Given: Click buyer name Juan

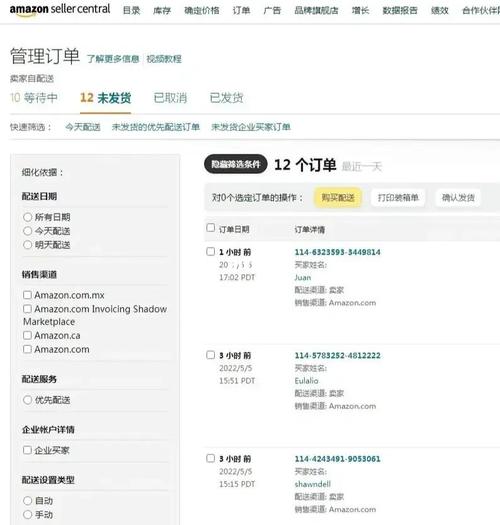Looking at the screenshot, I should (x=303, y=278).
